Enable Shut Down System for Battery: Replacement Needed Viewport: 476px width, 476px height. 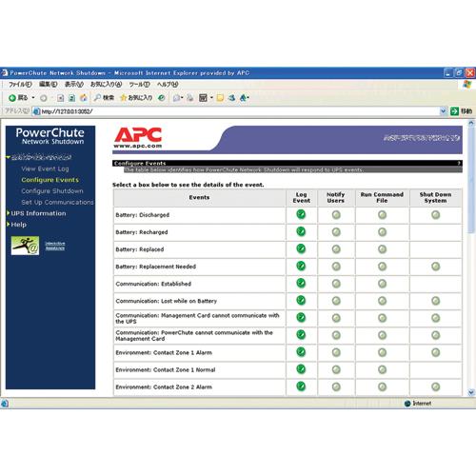436,267
